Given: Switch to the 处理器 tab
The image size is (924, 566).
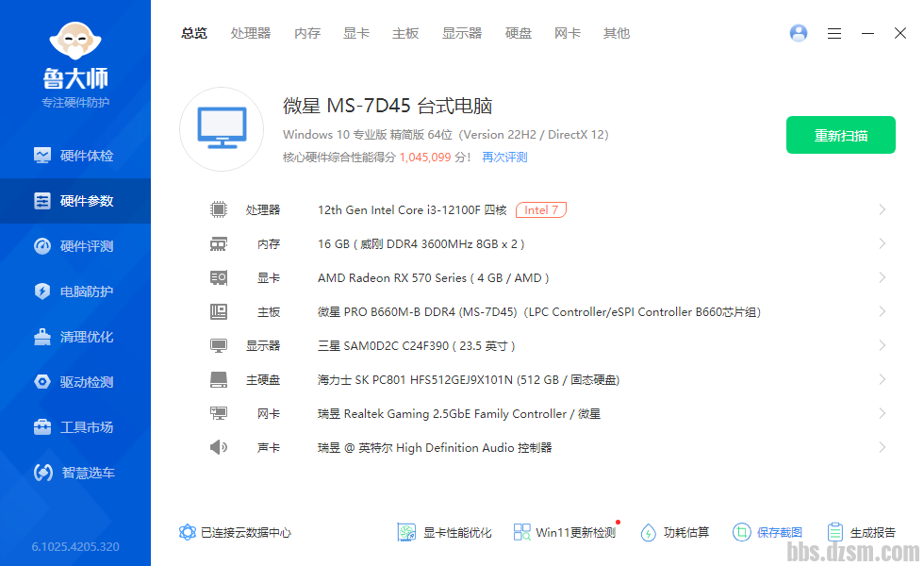Looking at the screenshot, I should tap(251, 33).
